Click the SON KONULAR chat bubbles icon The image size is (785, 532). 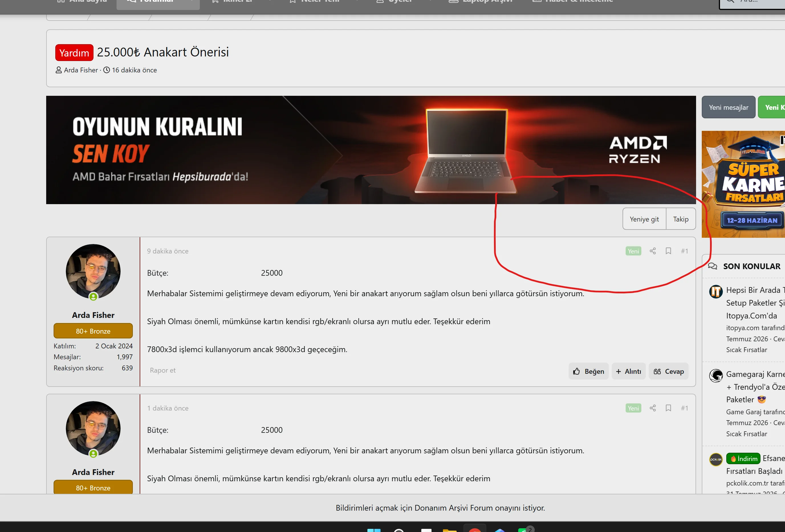(712, 266)
